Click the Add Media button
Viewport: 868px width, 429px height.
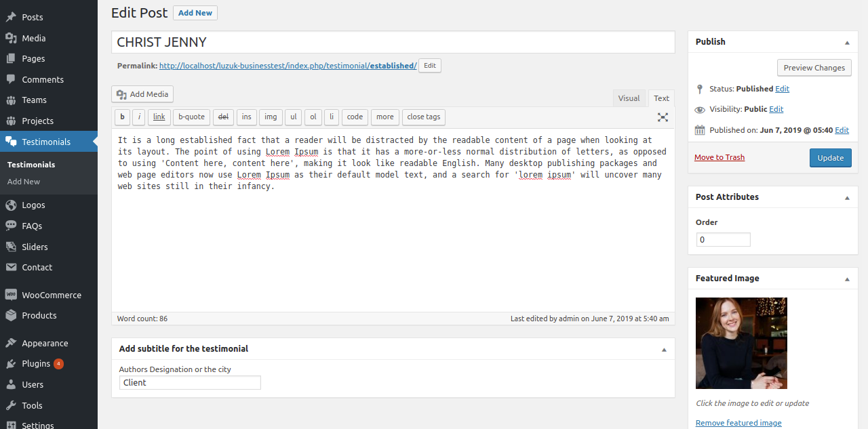[x=142, y=94]
